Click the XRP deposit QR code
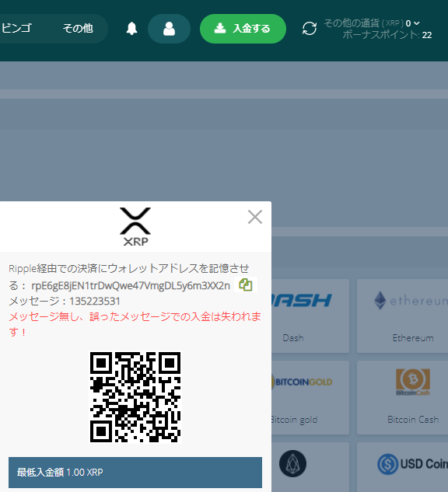Screen dimensions: 448x492 coord(135,397)
